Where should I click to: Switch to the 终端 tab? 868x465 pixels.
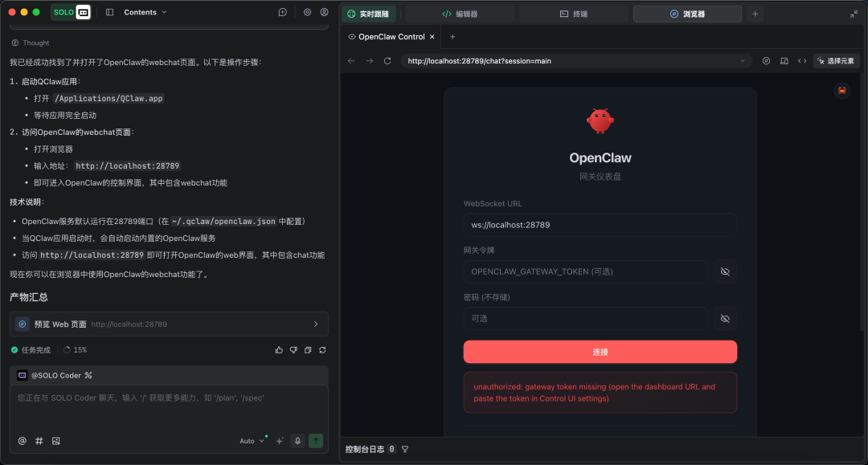(574, 14)
